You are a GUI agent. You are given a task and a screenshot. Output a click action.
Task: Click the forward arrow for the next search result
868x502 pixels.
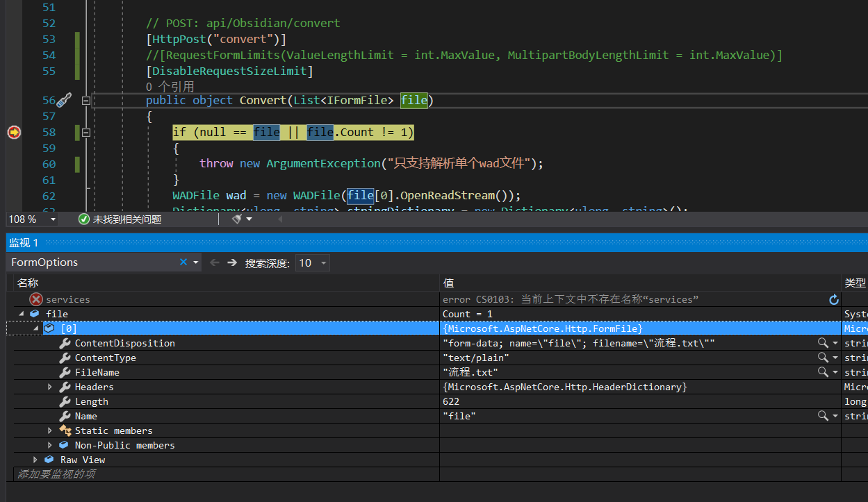coord(232,262)
